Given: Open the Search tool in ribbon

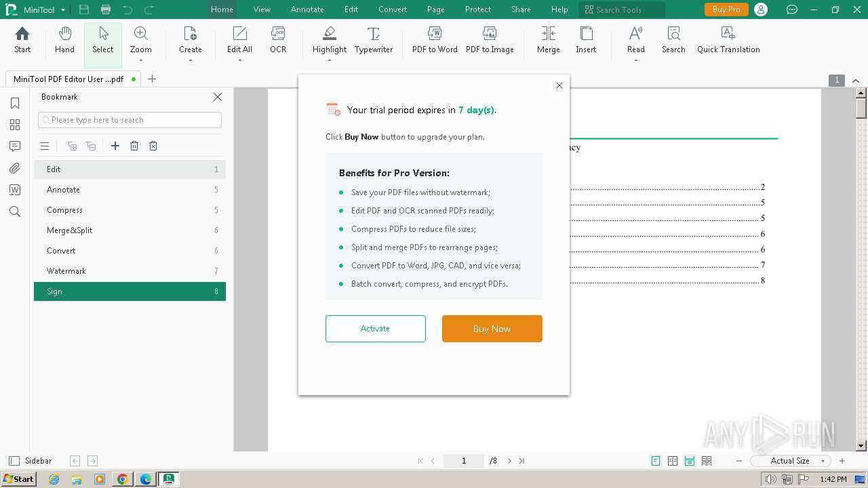Looking at the screenshot, I should 673,40.
